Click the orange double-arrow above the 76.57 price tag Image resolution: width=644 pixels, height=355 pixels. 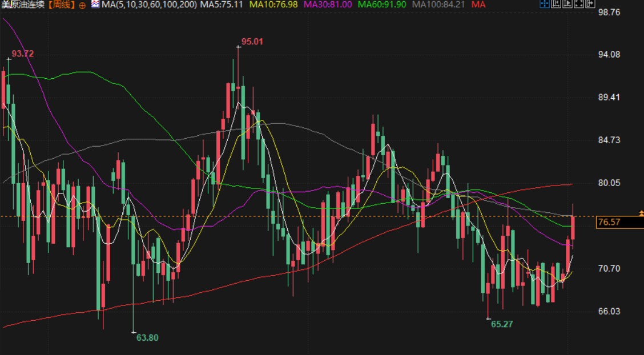click(641, 213)
